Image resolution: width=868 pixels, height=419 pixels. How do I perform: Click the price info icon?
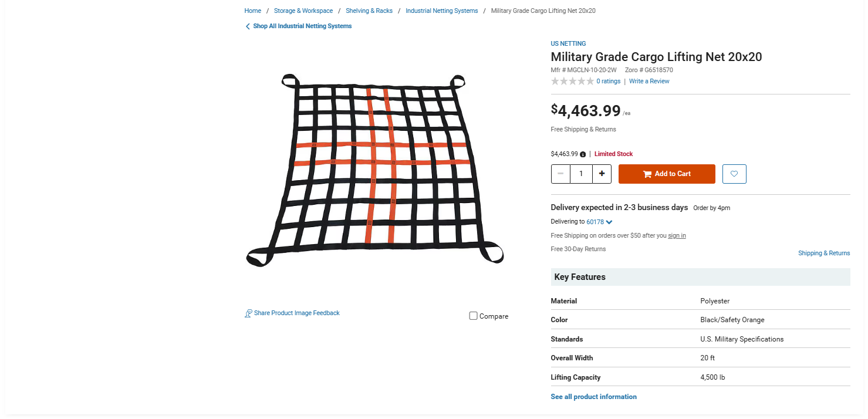583,154
